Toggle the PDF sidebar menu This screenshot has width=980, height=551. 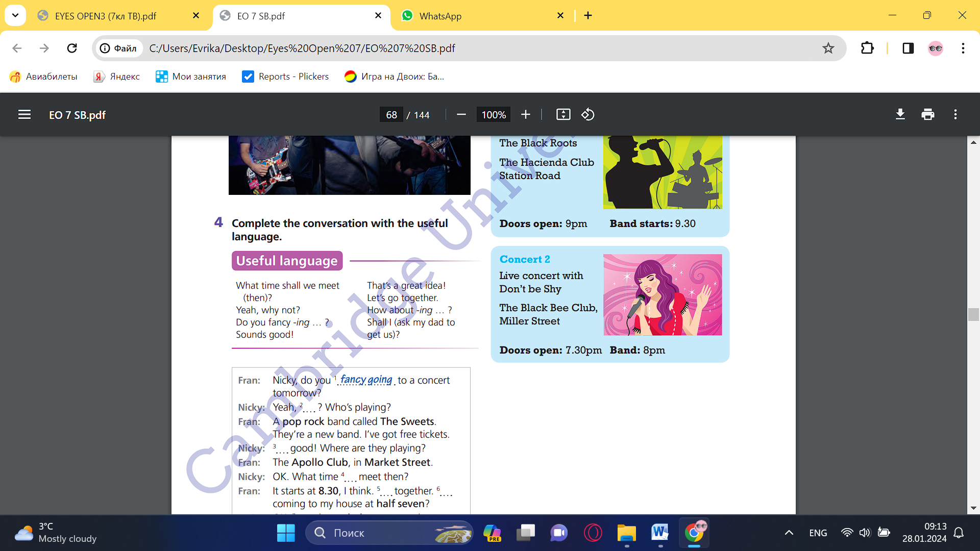(x=24, y=115)
